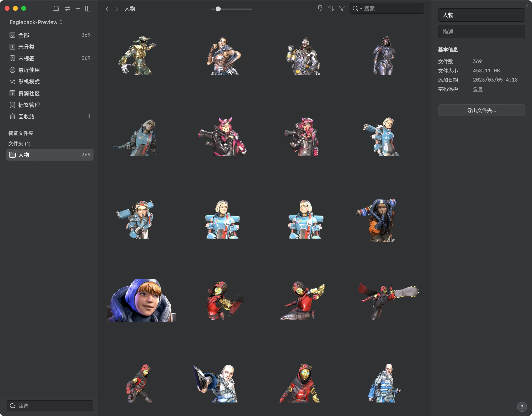
Task: Click the 文件夹 (1) section header
Action: pos(20,144)
